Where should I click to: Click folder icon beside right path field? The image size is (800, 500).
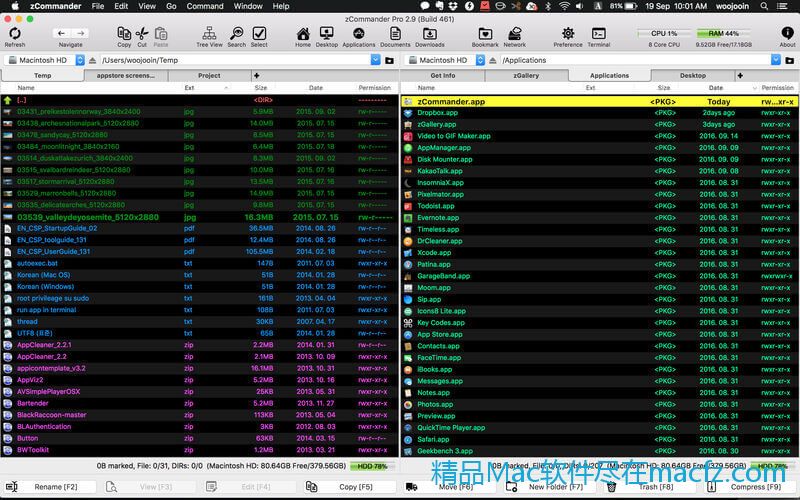pos(790,60)
